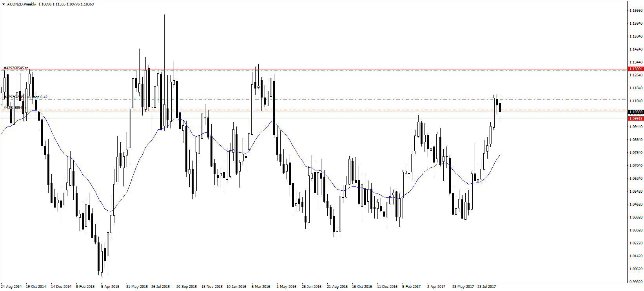The image size is (644, 291).
Task: Click the red 1.09918 price tag
Action: (x=635, y=118)
